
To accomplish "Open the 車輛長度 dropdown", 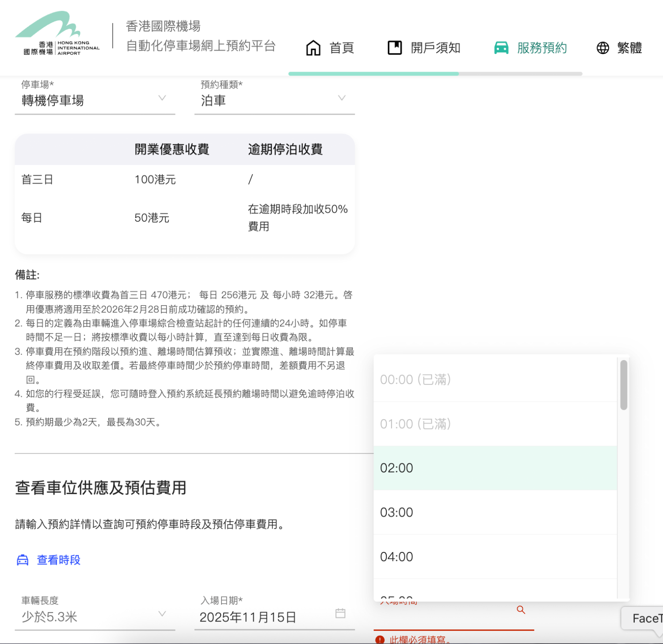I will coord(95,616).
